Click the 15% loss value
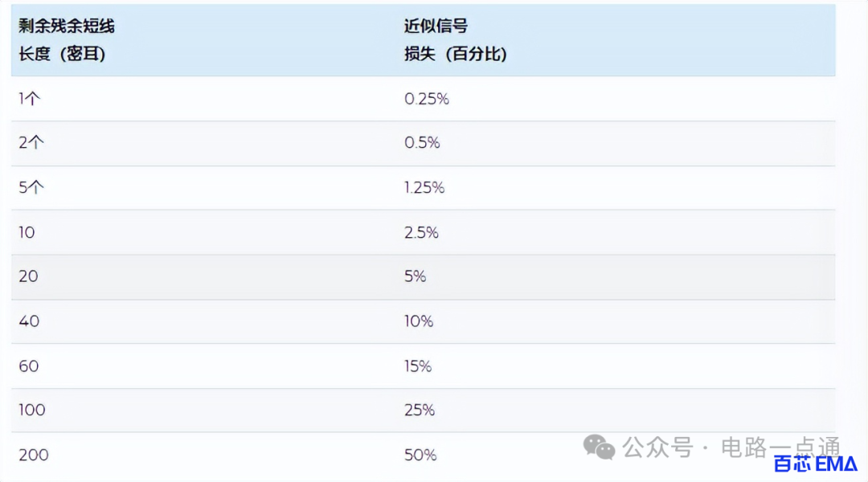 point(418,366)
